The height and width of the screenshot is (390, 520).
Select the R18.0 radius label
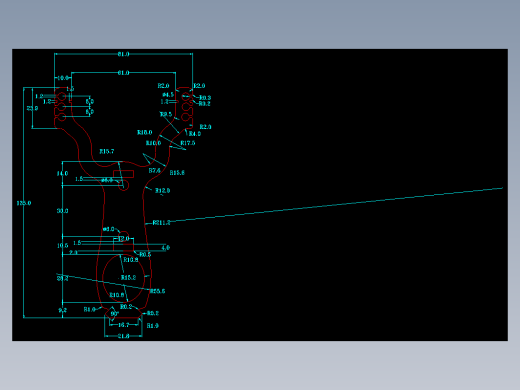point(145,132)
